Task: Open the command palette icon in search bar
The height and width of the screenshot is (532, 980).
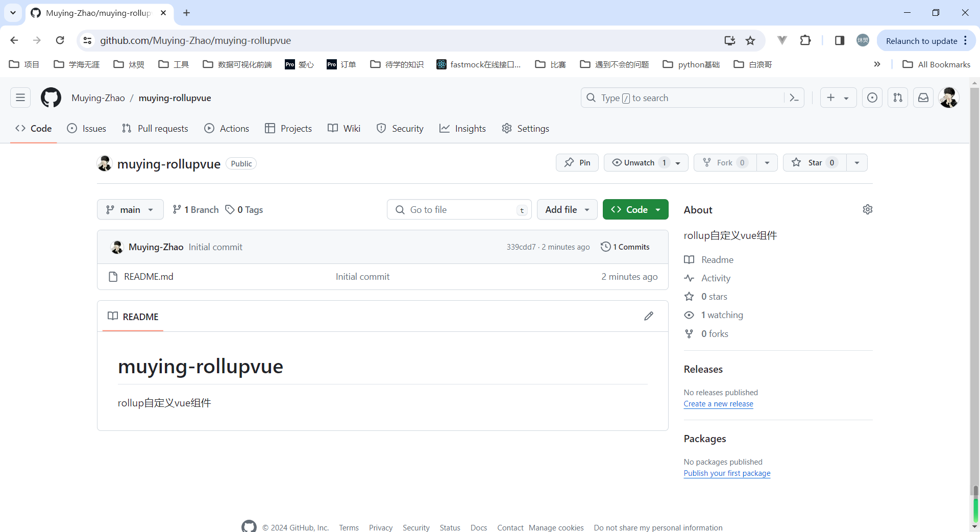Action: tap(794, 98)
